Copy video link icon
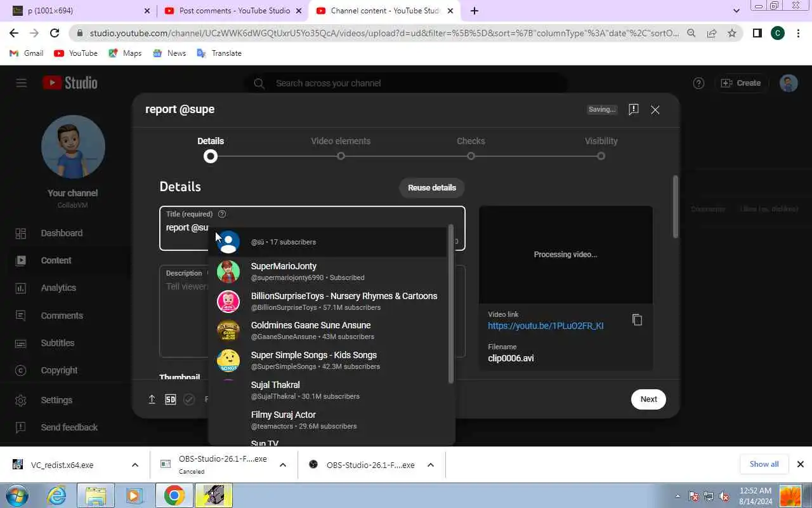The height and width of the screenshot is (508, 812). coord(638,320)
